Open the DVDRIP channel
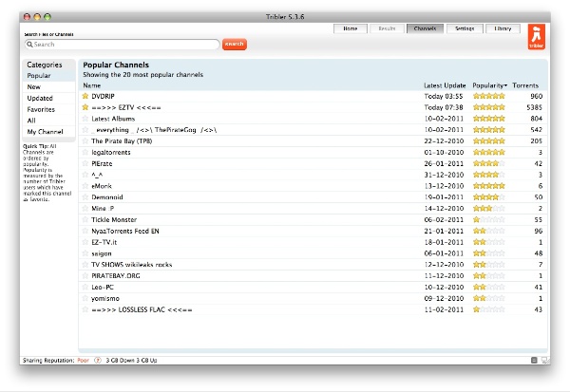The width and height of the screenshot is (570, 392). [x=103, y=96]
